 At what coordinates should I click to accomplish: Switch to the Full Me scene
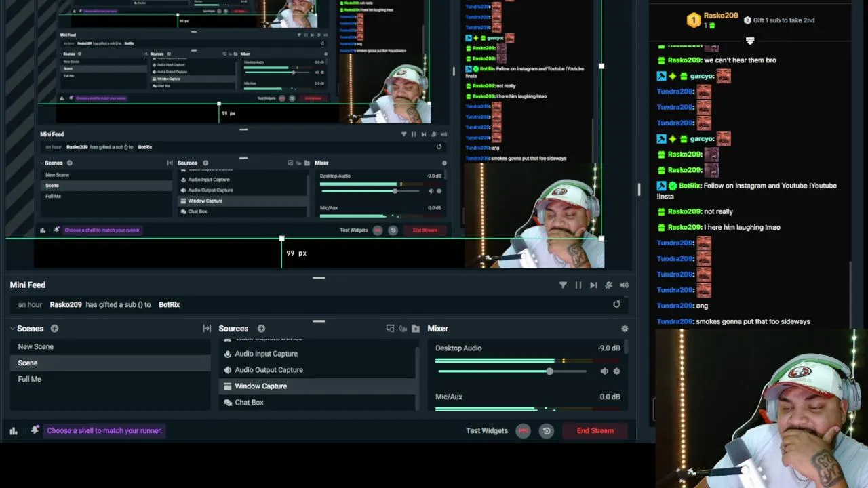pos(110,379)
